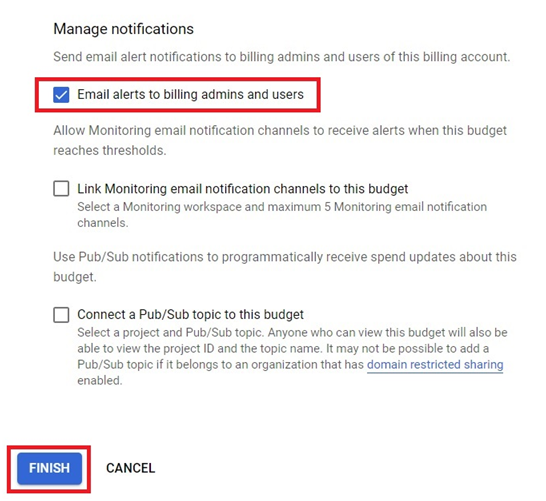The image size is (546, 501).
Task: Click the word 'enabled.' after the sharing link
Action: coord(100,381)
